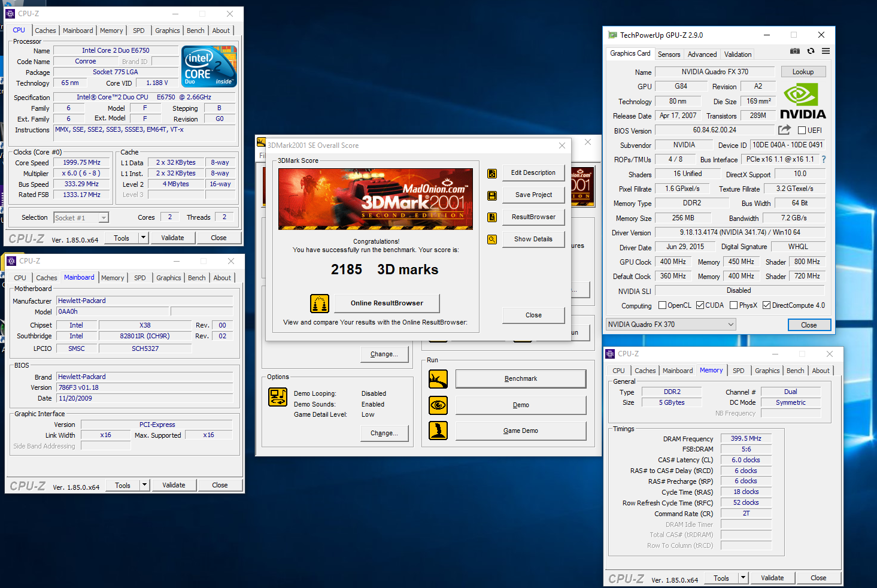Click Validate in the CPU-Z Memory window
Screen dimensions: 877x588
[x=772, y=578]
